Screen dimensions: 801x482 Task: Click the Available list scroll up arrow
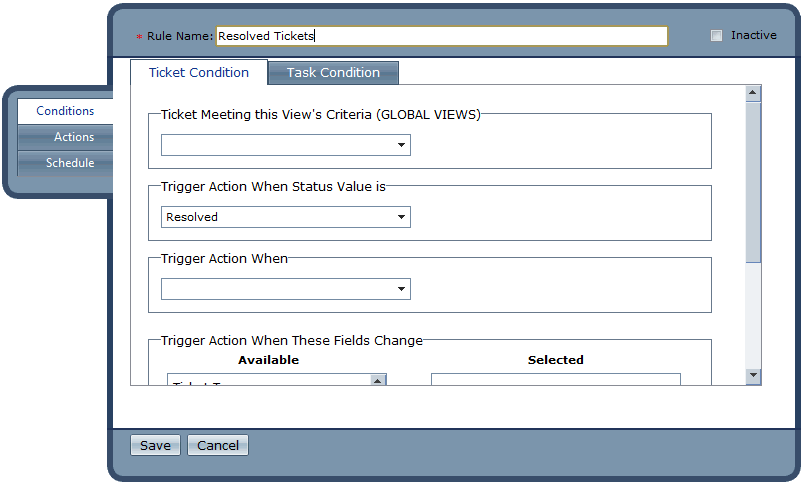click(x=377, y=380)
